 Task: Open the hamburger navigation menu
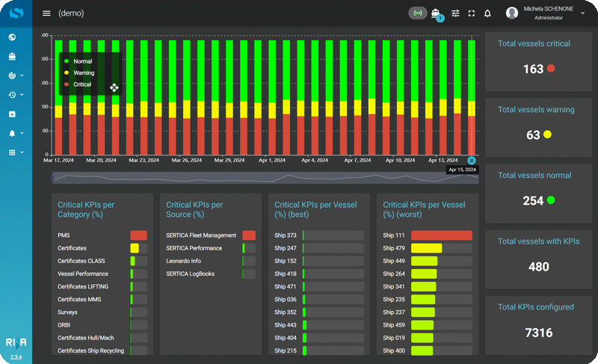point(47,13)
